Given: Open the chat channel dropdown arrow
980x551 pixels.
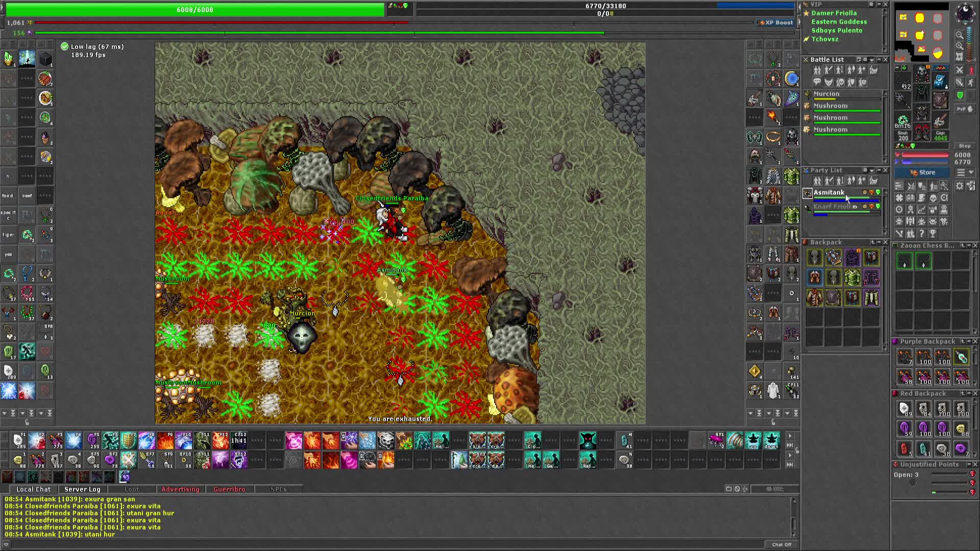Looking at the screenshot, I should click(x=6, y=544).
